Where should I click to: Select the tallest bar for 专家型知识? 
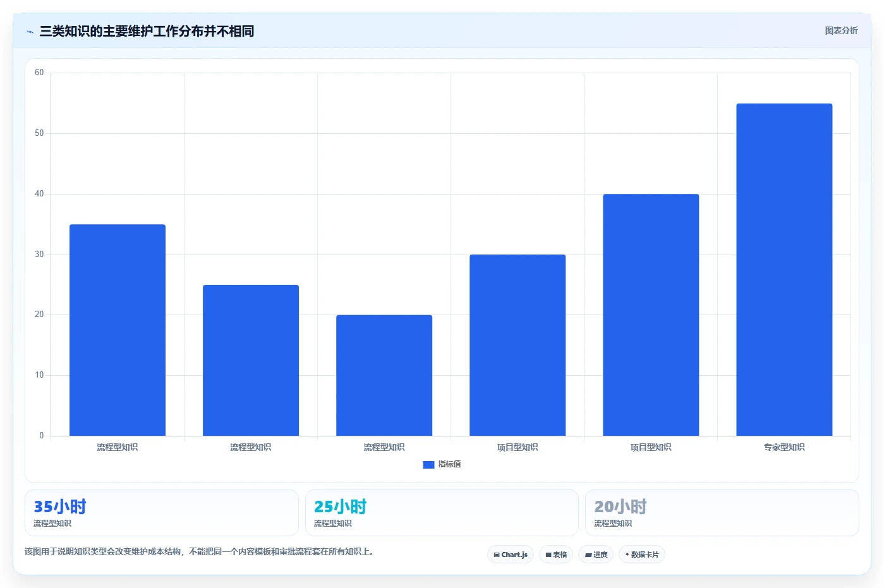point(784,270)
